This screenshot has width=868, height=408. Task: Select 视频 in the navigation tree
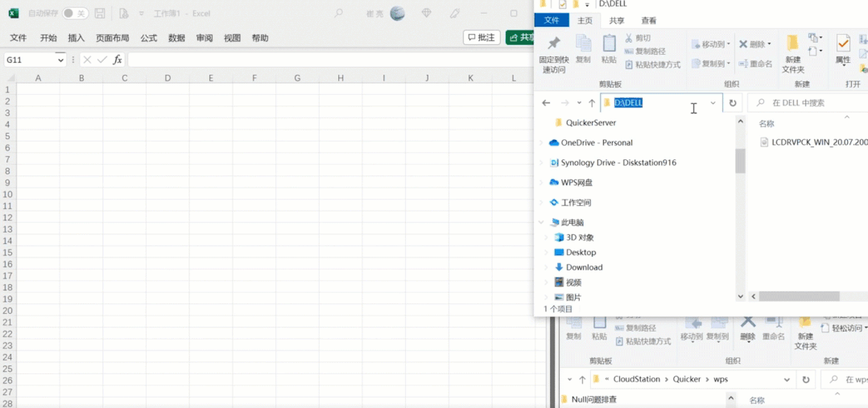pos(573,282)
